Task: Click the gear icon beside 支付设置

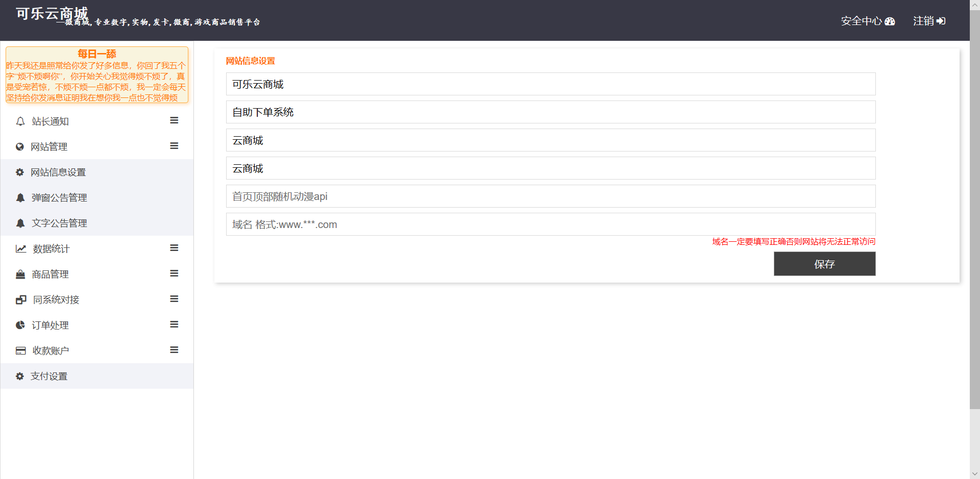Action: [x=20, y=376]
